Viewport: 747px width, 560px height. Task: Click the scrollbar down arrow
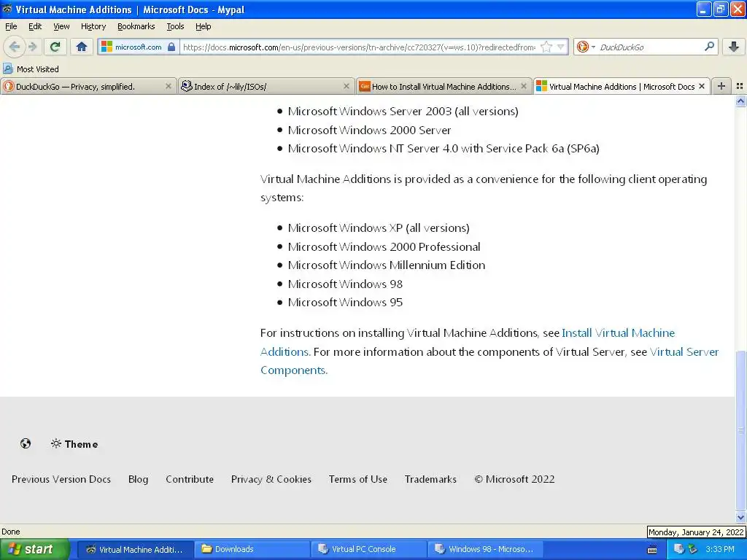740,517
